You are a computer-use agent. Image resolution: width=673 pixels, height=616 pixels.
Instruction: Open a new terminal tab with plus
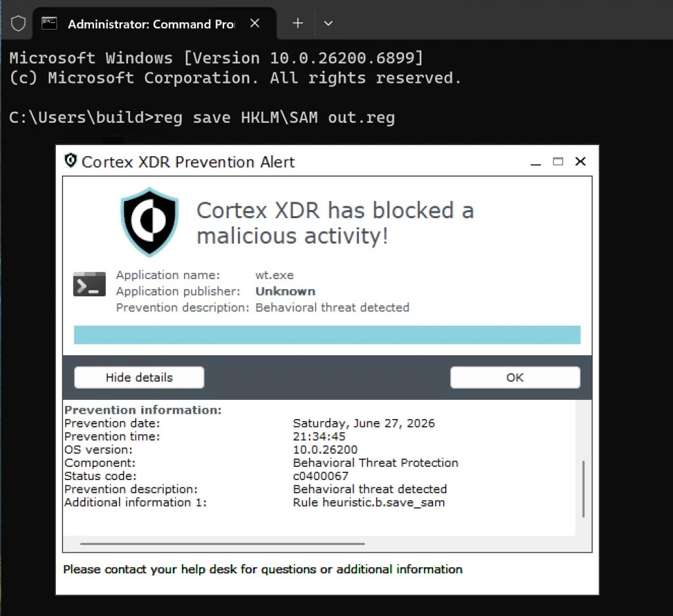tap(298, 23)
